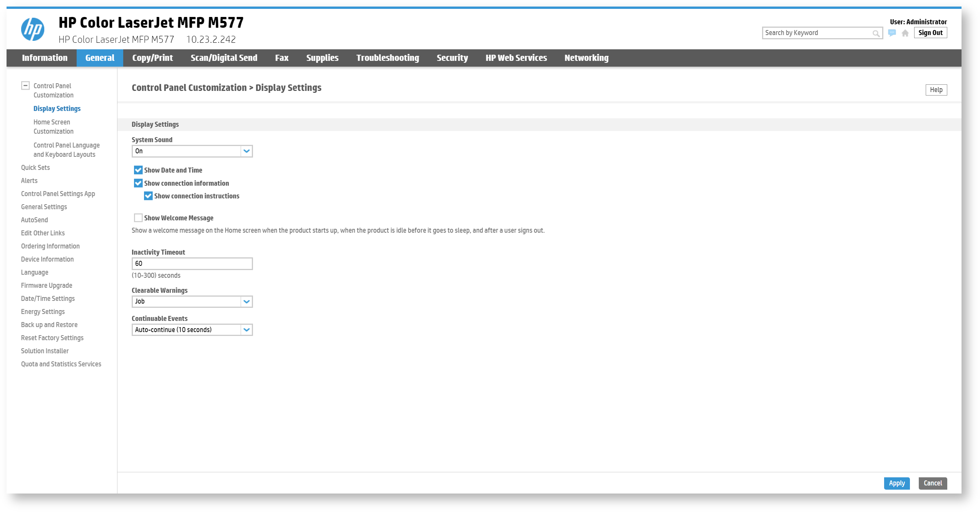Open Energy Settings link
980x512 pixels.
tap(43, 312)
